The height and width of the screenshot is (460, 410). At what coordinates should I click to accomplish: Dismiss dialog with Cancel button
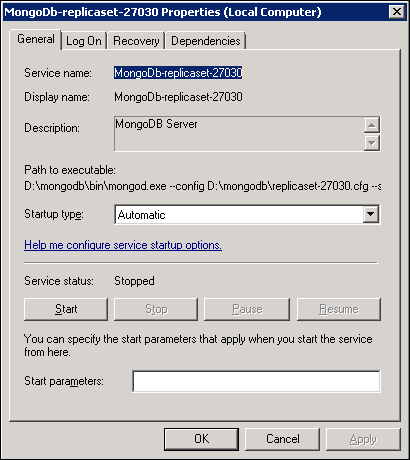[283, 439]
